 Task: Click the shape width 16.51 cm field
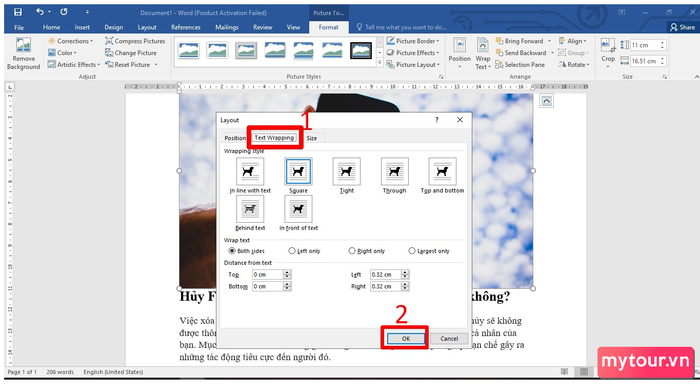click(645, 61)
